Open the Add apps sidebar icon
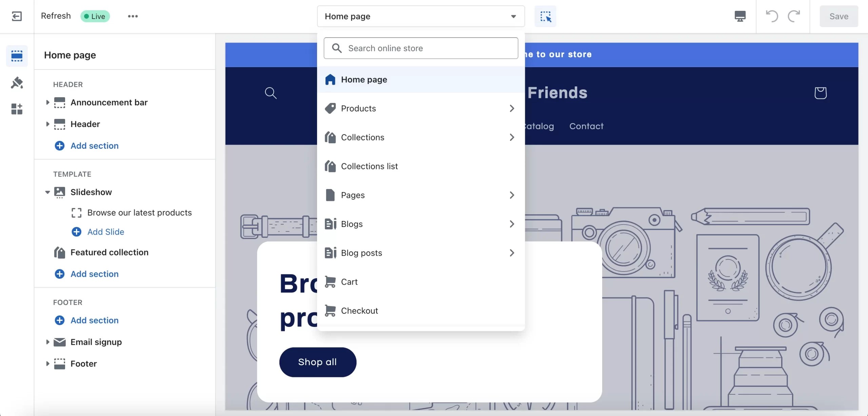868x416 pixels. click(17, 109)
